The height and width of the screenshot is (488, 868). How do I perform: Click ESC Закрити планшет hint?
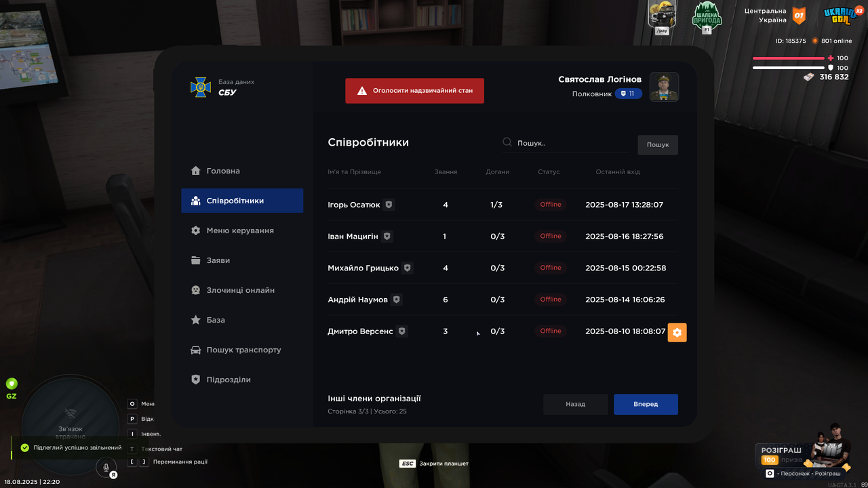coord(434,464)
